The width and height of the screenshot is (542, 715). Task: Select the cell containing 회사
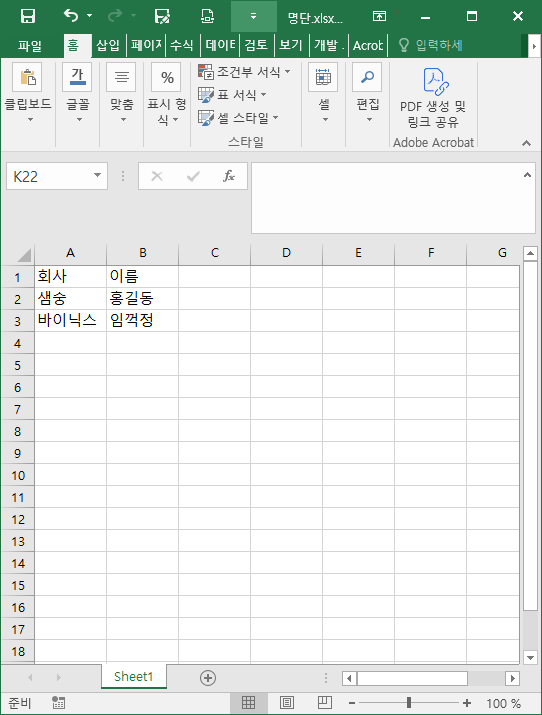click(70, 276)
